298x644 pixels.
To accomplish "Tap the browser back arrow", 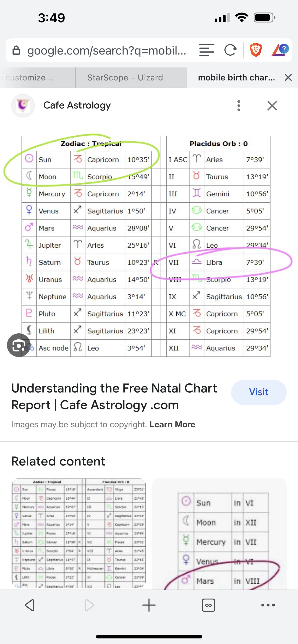I will pos(30,605).
